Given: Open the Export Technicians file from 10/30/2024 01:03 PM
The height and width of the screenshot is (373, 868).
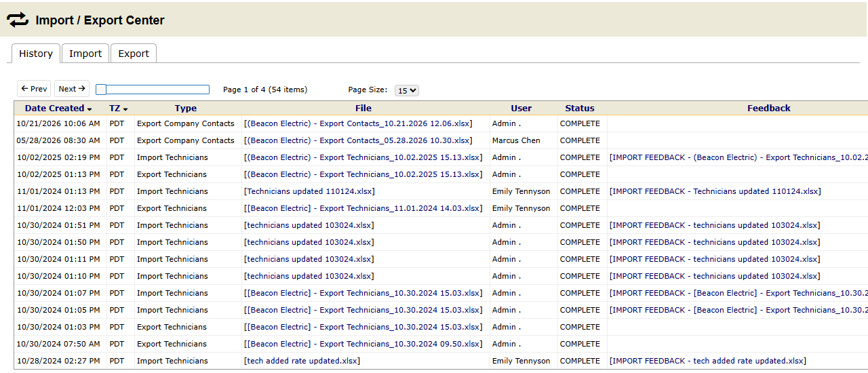Looking at the screenshot, I should 363,327.
